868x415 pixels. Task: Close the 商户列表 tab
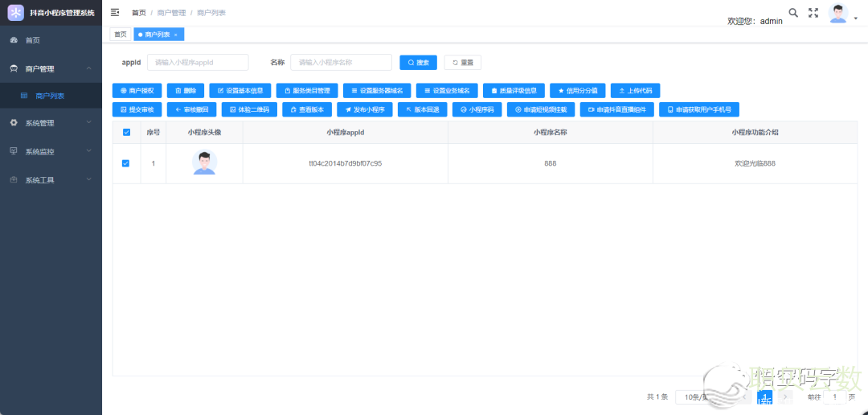click(x=176, y=35)
